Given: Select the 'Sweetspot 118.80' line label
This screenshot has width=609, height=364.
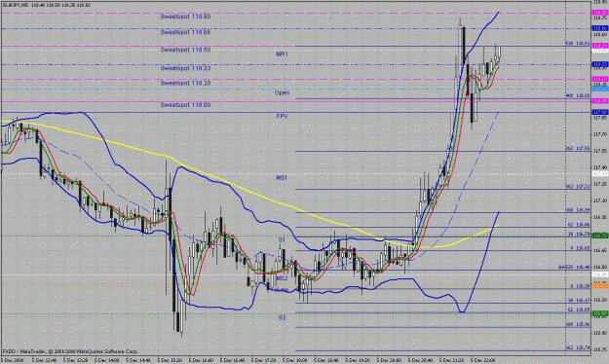Looking at the screenshot, I should [x=186, y=17].
